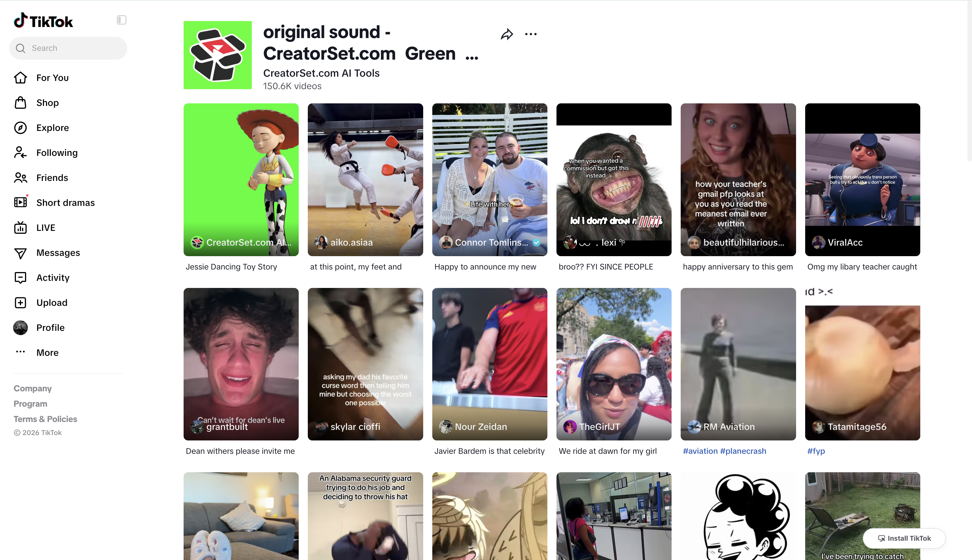Open the LIVE icon

point(20,228)
